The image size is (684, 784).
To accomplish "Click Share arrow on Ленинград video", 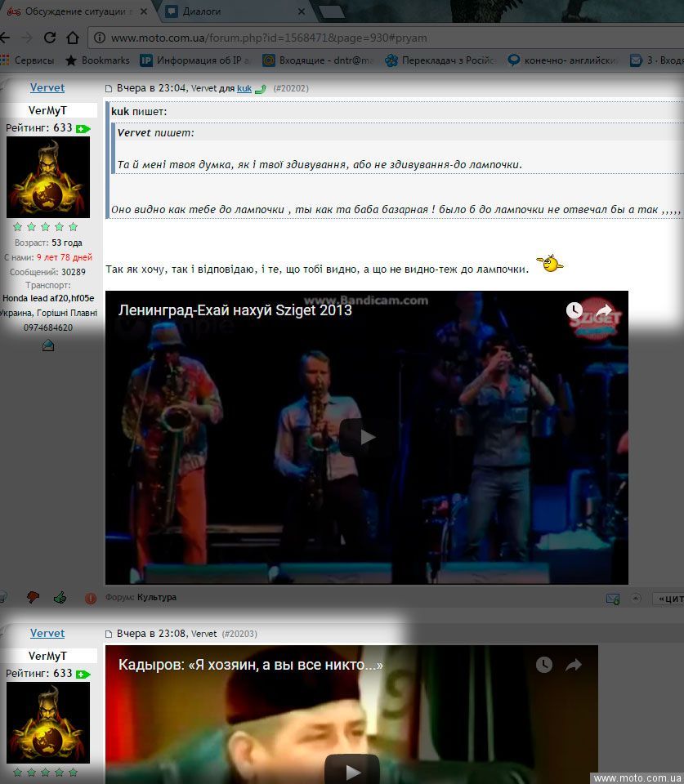I will click(605, 311).
